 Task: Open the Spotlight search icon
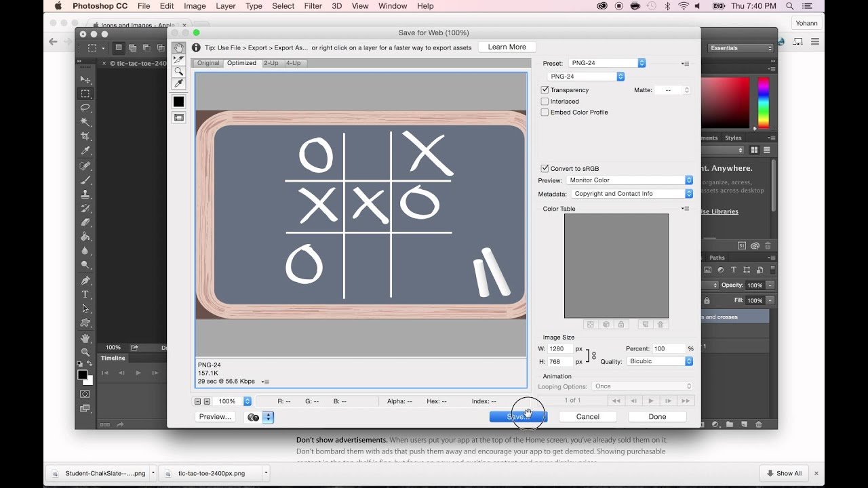coord(790,6)
